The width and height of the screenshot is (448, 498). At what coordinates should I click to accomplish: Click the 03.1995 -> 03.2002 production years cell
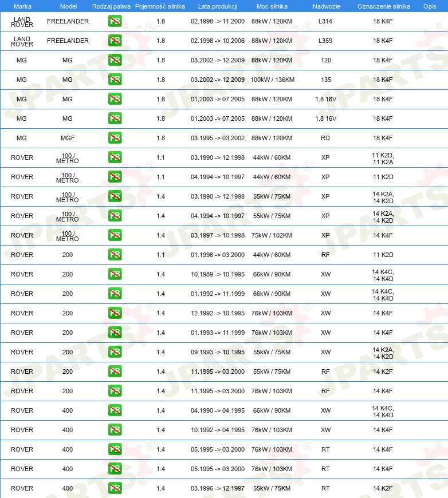(x=218, y=138)
